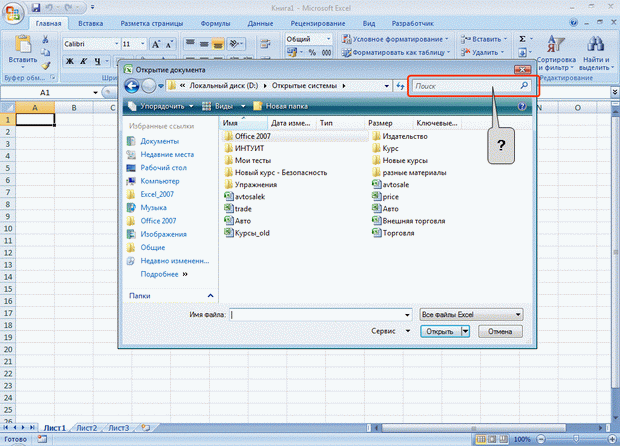The image size is (620, 446).
Task: Toggle underline formatting (Ч)
Action: click(97, 61)
